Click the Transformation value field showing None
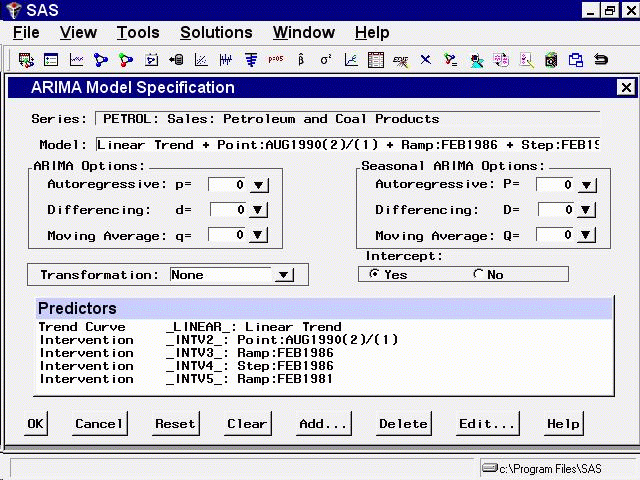 (221, 275)
